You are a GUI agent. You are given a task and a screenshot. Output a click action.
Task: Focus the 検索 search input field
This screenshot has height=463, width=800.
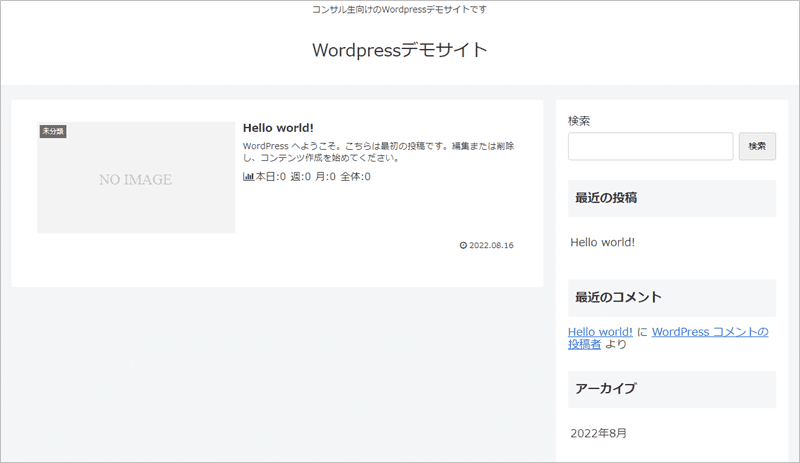(x=650, y=146)
